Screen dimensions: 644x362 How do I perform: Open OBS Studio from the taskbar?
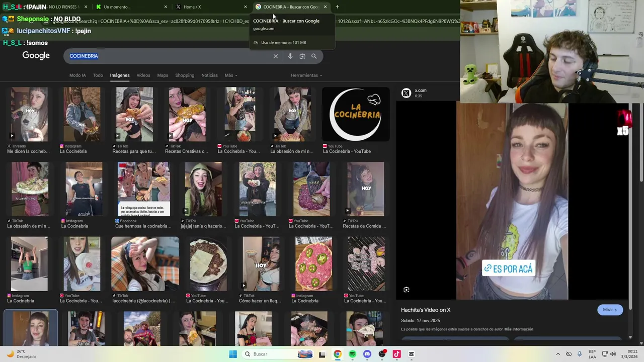click(382, 354)
